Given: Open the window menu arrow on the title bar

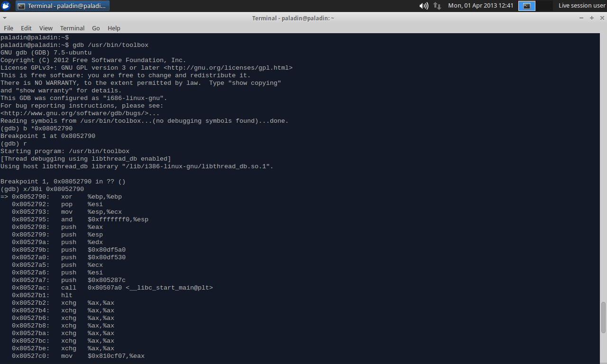Looking at the screenshot, I should click(x=4, y=18).
